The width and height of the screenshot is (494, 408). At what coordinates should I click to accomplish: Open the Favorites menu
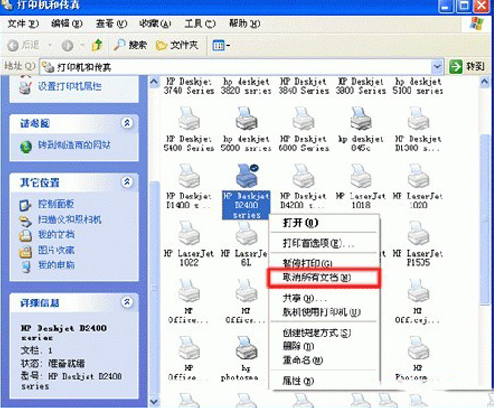click(x=155, y=24)
